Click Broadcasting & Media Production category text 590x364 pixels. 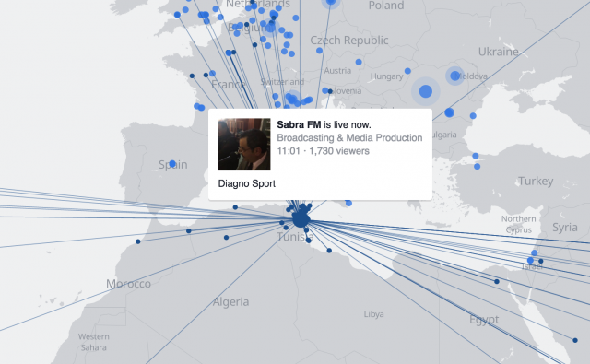coord(349,138)
